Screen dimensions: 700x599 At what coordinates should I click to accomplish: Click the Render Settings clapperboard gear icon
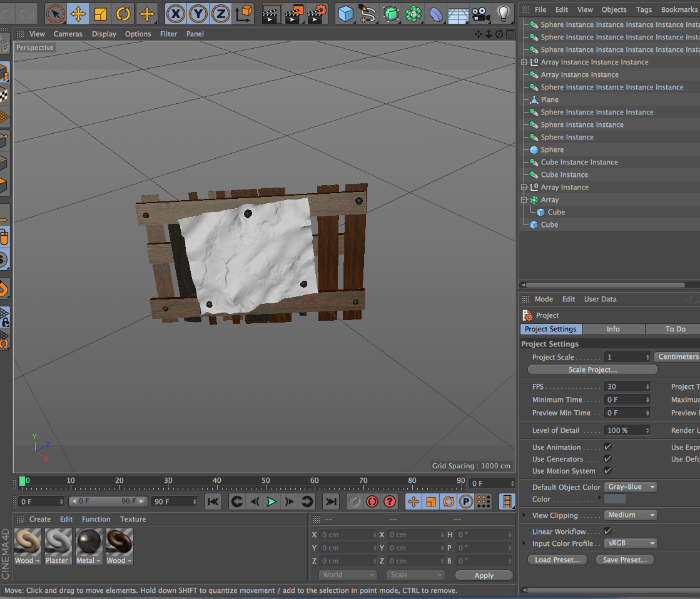(x=318, y=13)
